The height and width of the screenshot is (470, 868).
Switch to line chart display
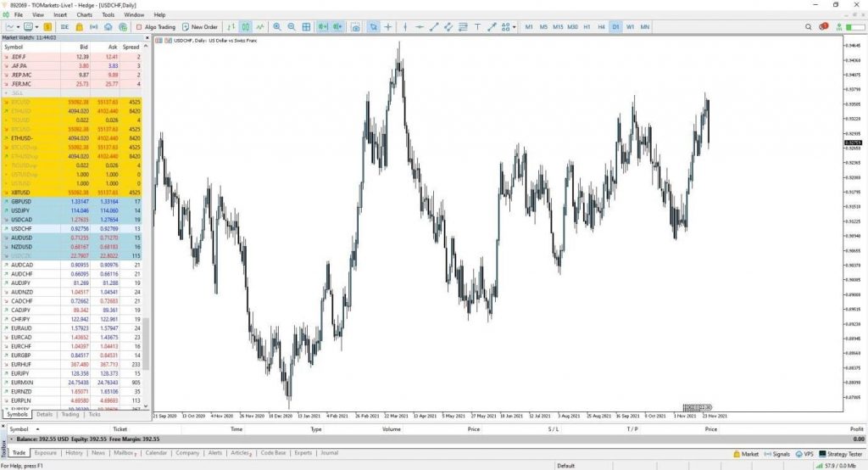(x=260, y=26)
